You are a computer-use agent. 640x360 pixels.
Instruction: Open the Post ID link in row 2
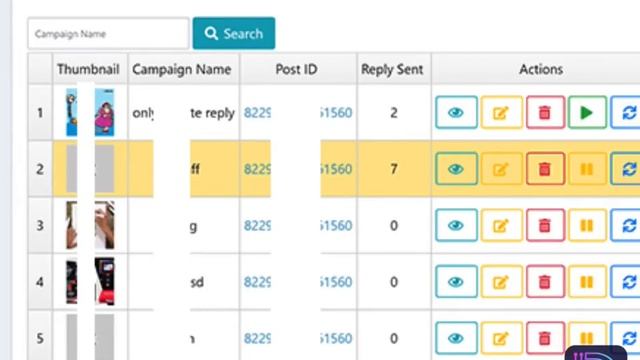(x=298, y=169)
